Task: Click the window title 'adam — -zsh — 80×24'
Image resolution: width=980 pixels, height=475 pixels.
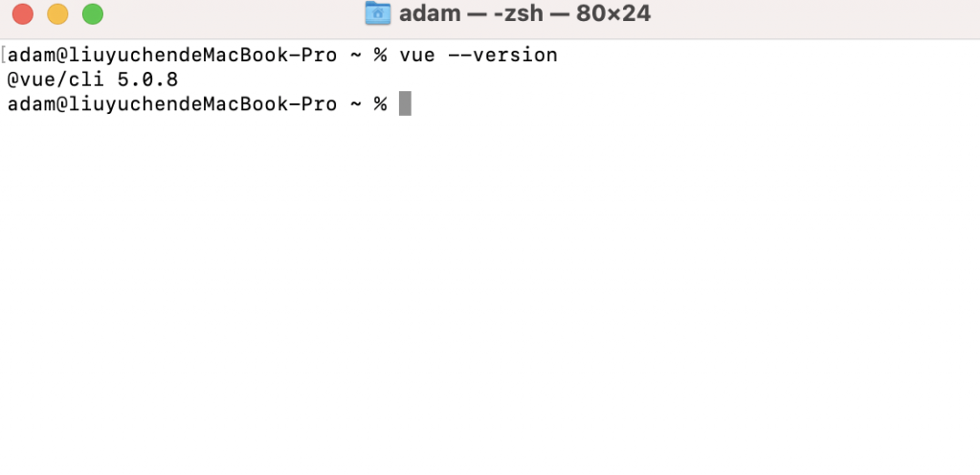Action: pos(525,13)
